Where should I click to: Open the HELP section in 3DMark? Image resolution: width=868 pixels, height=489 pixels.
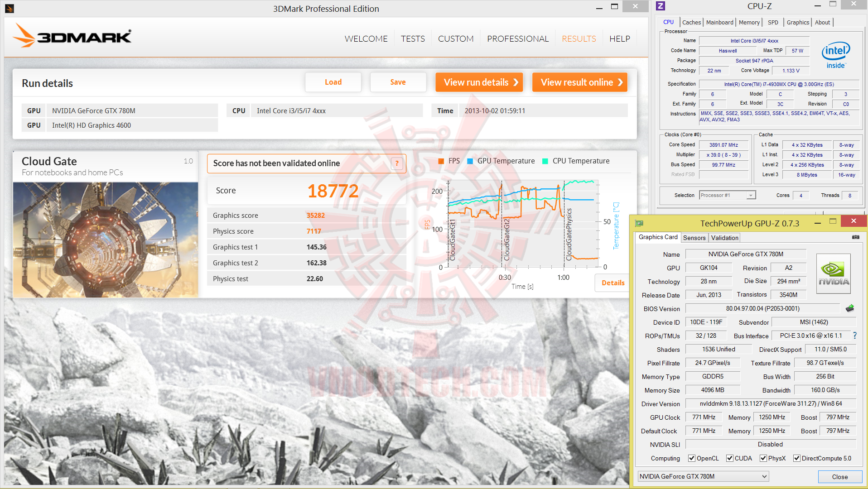[620, 39]
